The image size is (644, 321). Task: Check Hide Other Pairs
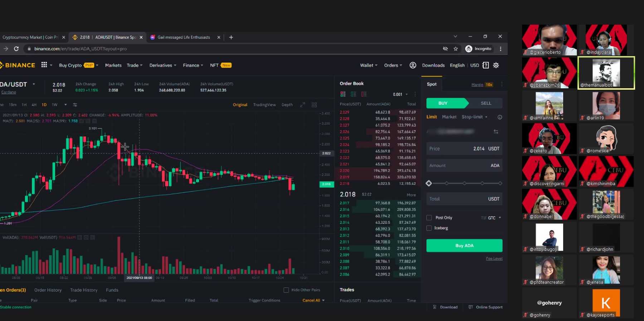(286, 290)
